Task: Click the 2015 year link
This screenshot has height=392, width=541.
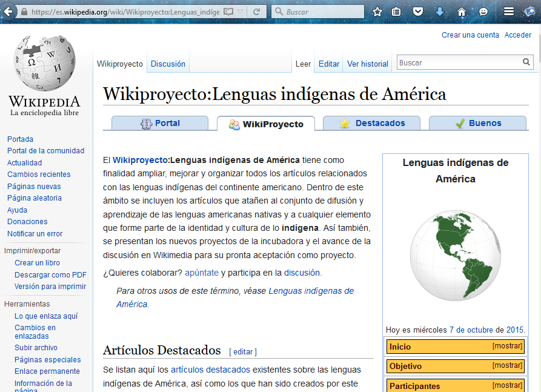Action: click(515, 330)
